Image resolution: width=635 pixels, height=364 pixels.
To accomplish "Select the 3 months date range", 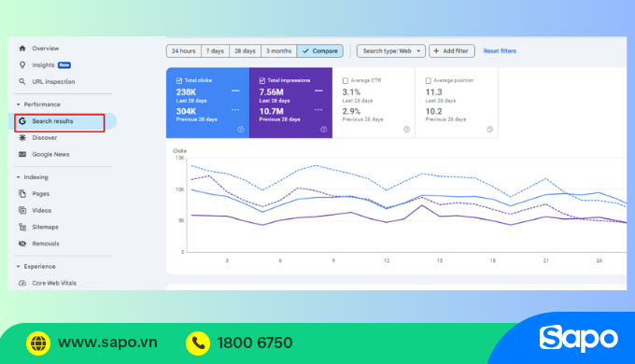I will 278,51.
